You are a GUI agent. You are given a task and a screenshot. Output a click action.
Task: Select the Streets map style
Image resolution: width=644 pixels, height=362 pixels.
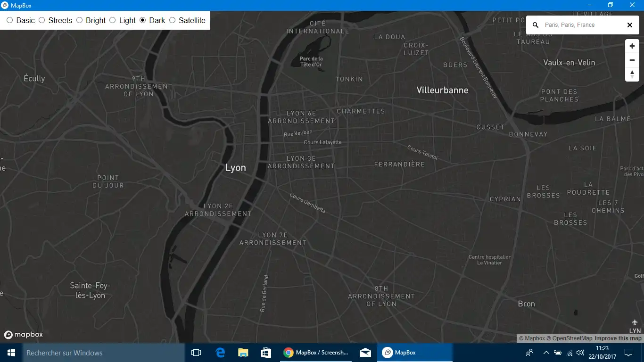click(41, 20)
